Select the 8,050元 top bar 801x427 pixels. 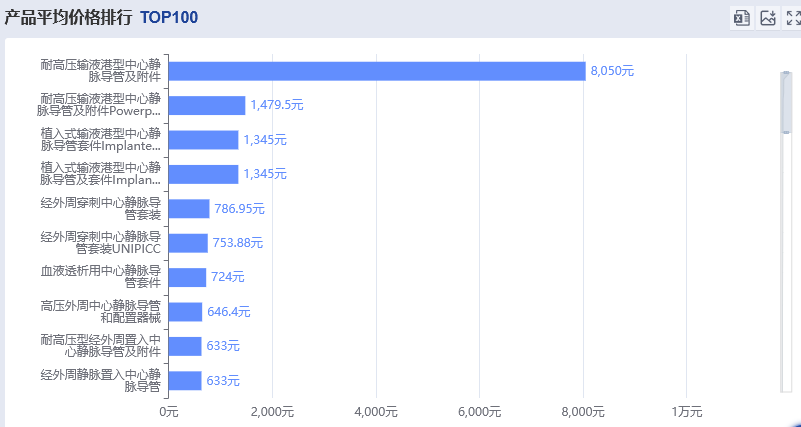pos(376,71)
